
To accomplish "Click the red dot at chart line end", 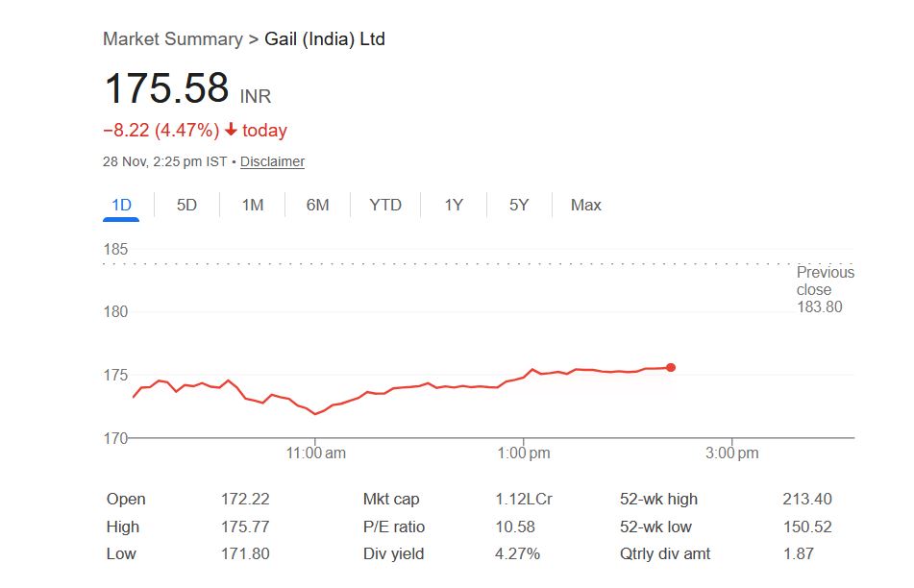I will click(x=671, y=367).
